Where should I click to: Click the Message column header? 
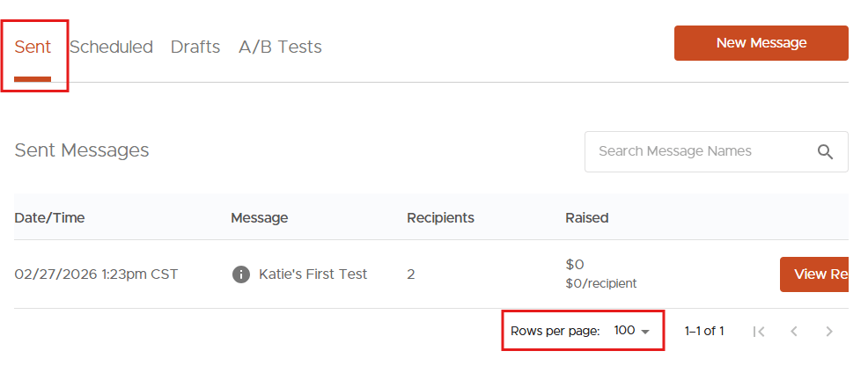259,217
